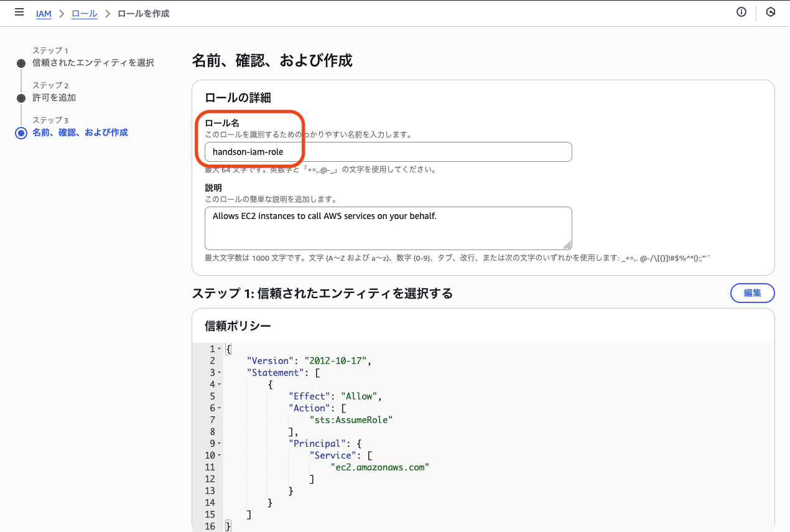Collapse the Service fold arrow on line 10
Screen dimensions: 790x532
219,455
